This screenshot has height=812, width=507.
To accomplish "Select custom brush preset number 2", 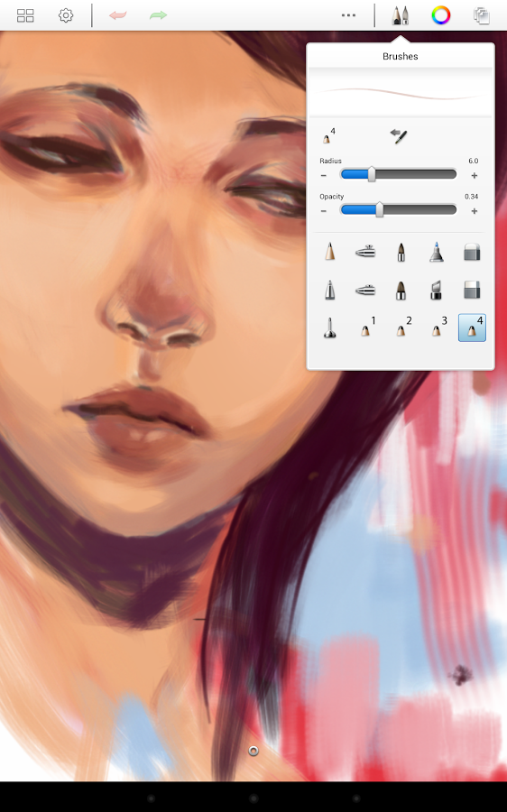I will (x=403, y=328).
